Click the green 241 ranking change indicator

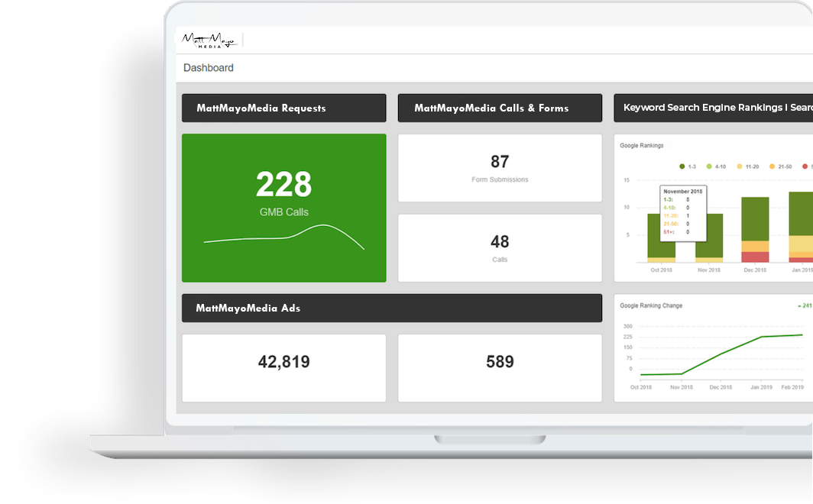coord(805,305)
